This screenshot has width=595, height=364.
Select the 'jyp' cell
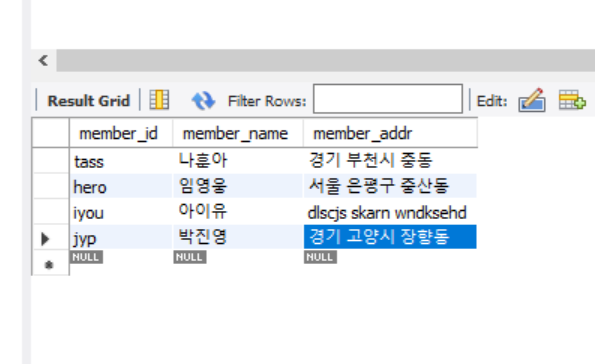click(x=121, y=237)
